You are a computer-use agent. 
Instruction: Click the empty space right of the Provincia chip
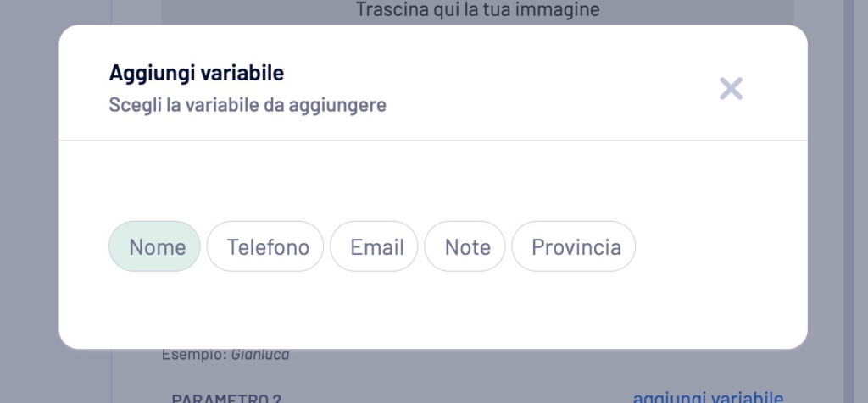[720, 246]
